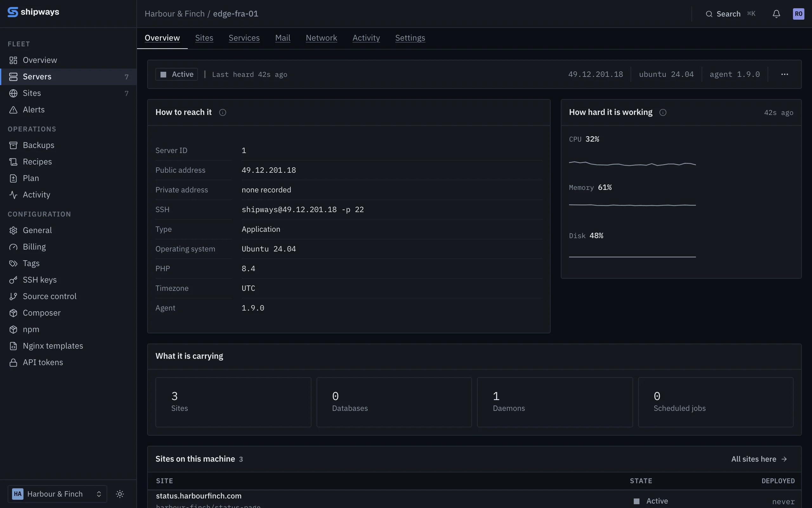This screenshot has width=812, height=508.
Task: Open Nginx templates file icon
Action: (x=13, y=346)
